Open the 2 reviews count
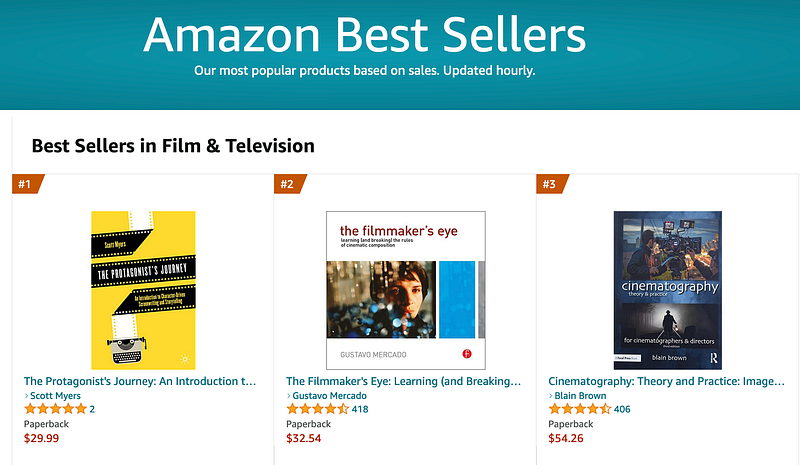 point(92,409)
